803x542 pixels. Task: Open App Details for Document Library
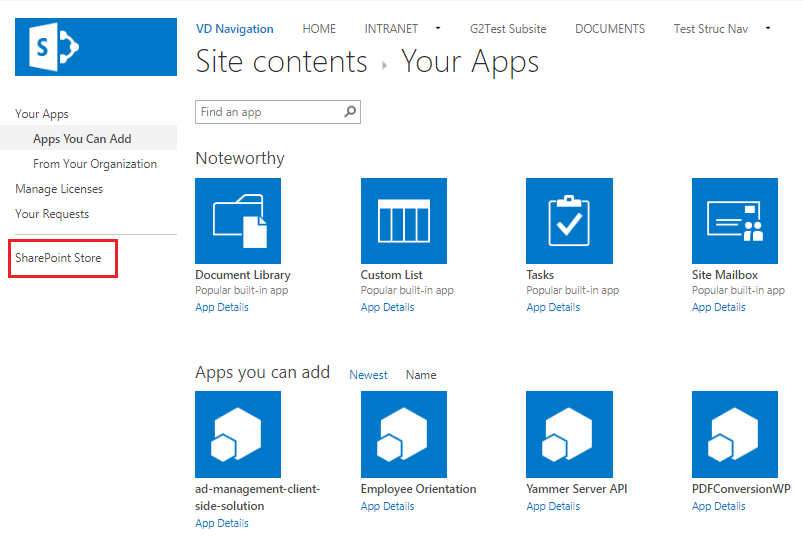pos(222,307)
